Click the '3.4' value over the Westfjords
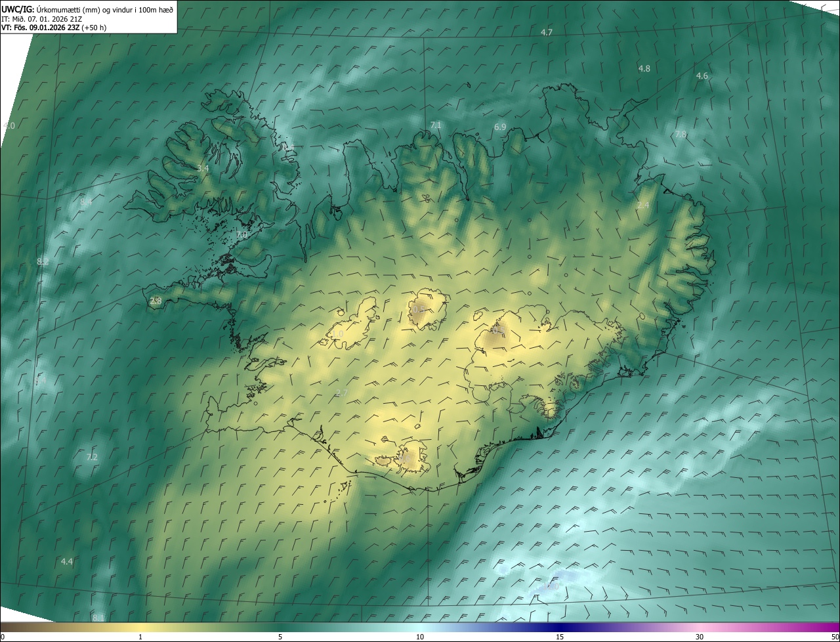 pos(203,169)
